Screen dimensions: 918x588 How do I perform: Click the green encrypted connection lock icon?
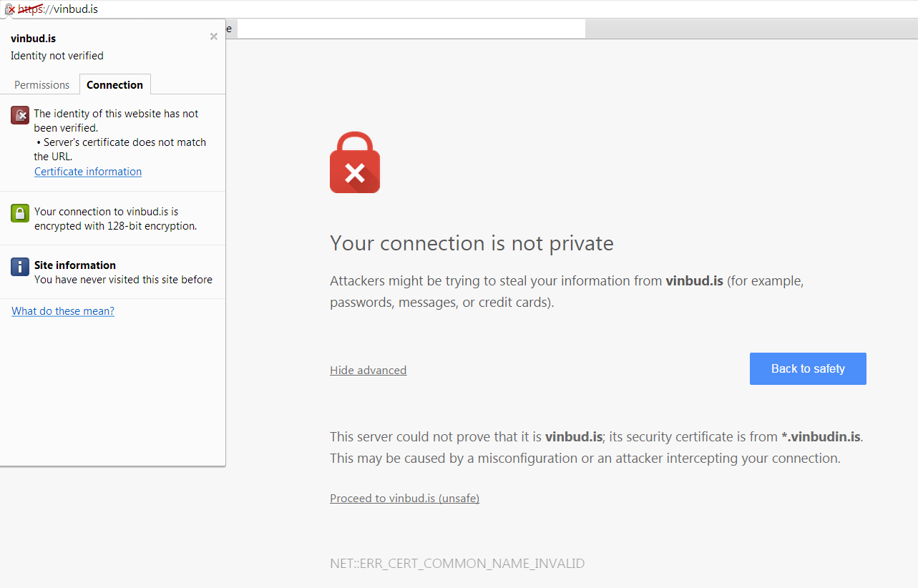(x=20, y=212)
